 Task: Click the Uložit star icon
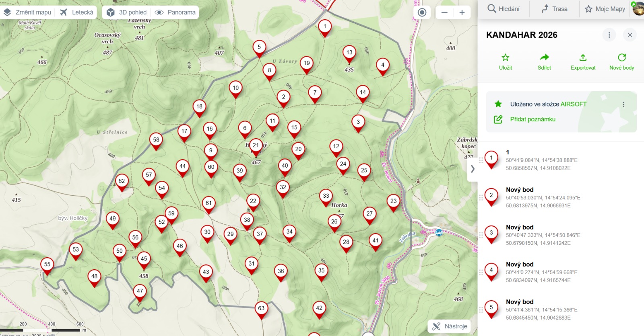505,57
